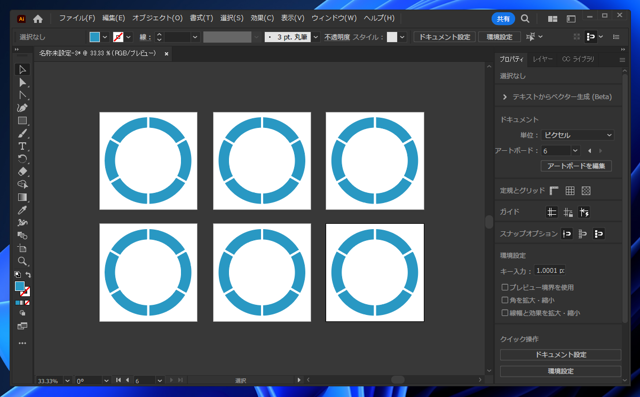Click the smart guides icon

coord(584,212)
